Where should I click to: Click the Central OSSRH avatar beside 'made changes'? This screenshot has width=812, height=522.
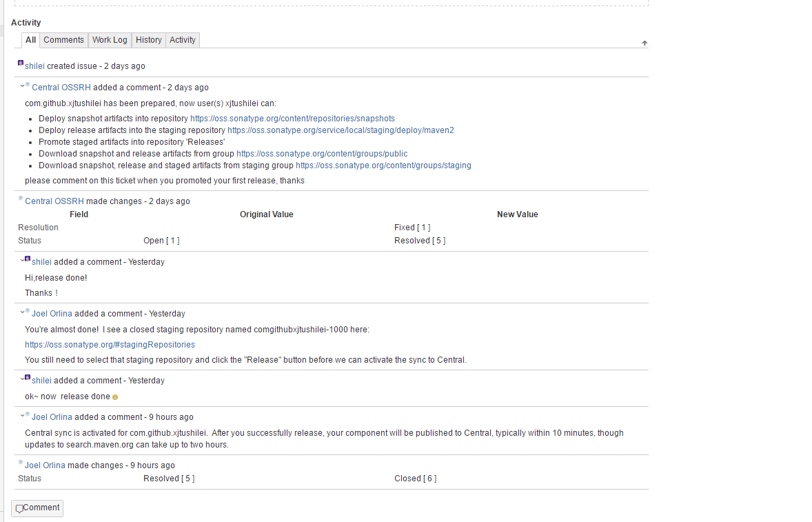coord(21,198)
